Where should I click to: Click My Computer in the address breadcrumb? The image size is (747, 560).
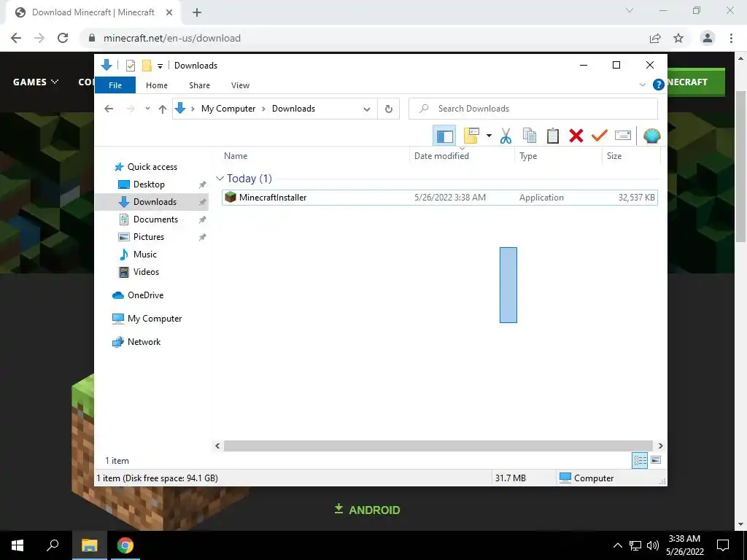(228, 109)
